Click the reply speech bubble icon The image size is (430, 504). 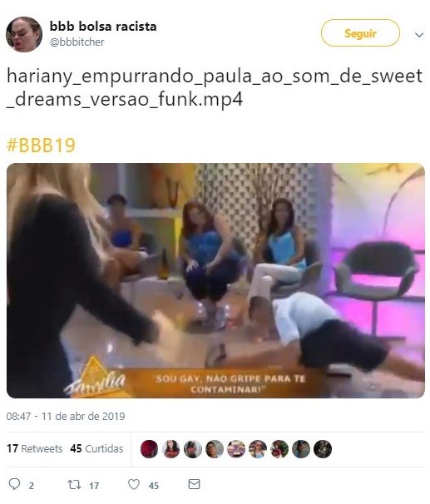click(x=14, y=484)
